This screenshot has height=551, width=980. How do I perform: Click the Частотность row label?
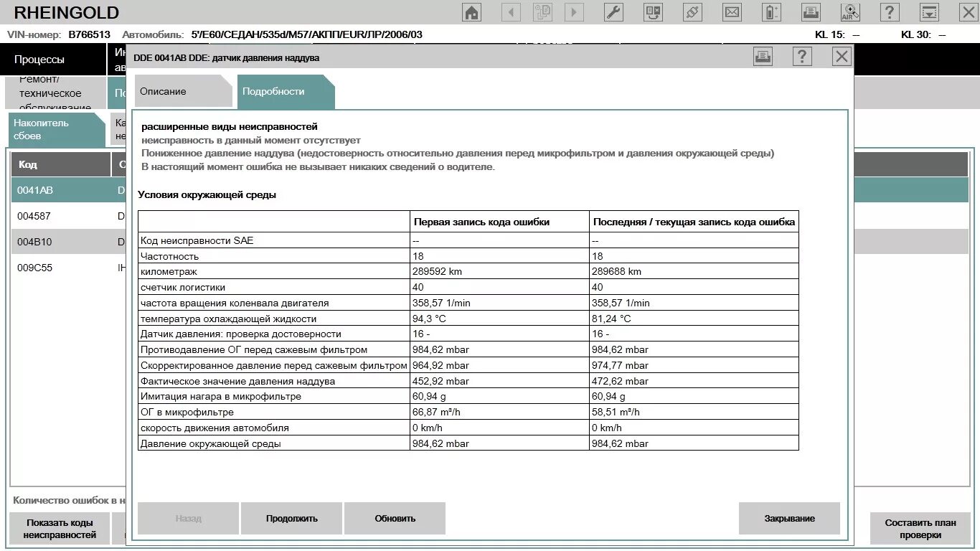point(170,256)
